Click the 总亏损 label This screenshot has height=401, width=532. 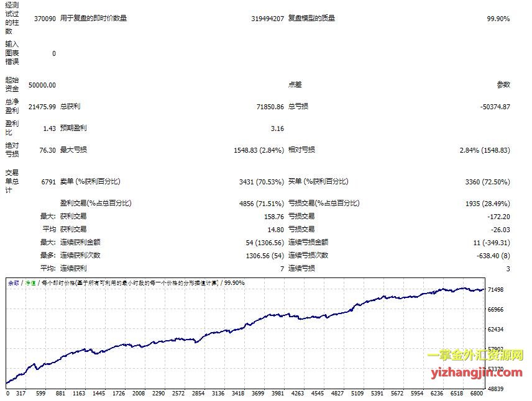tap(298, 106)
